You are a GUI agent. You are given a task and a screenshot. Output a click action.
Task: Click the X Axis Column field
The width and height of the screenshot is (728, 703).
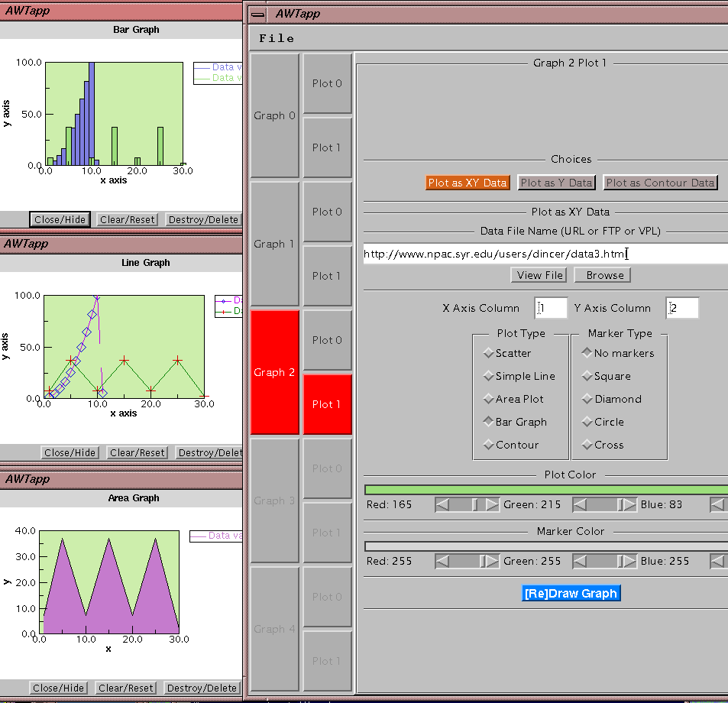pos(551,308)
